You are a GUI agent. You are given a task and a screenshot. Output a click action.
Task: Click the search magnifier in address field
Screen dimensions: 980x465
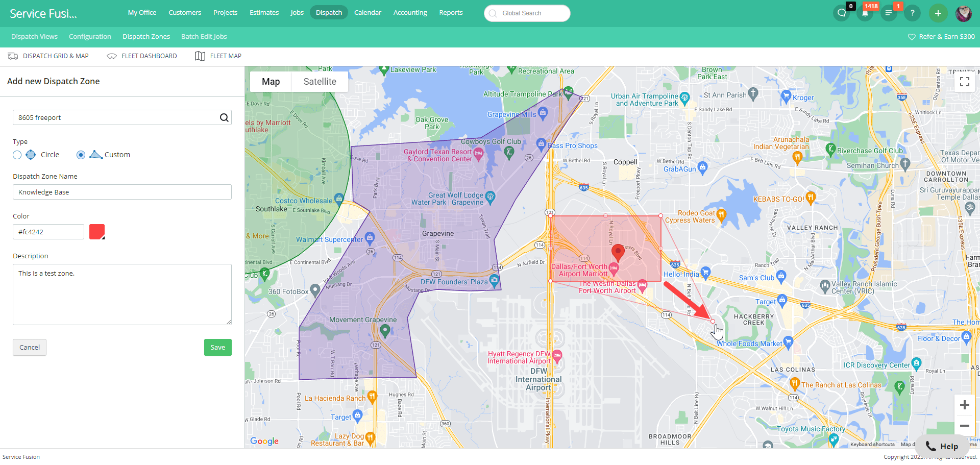click(224, 118)
